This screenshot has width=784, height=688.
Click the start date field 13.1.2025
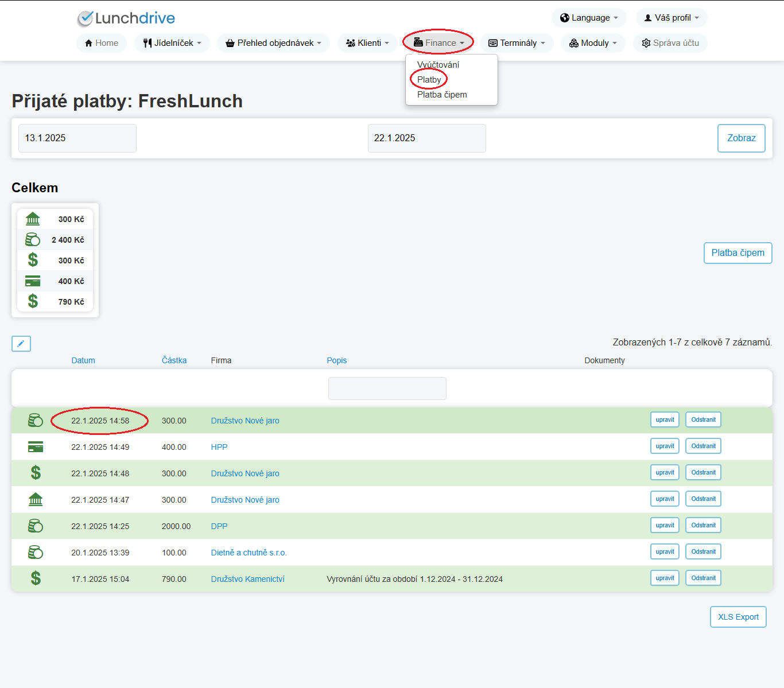pyautogui.click(x=77, y=138)
